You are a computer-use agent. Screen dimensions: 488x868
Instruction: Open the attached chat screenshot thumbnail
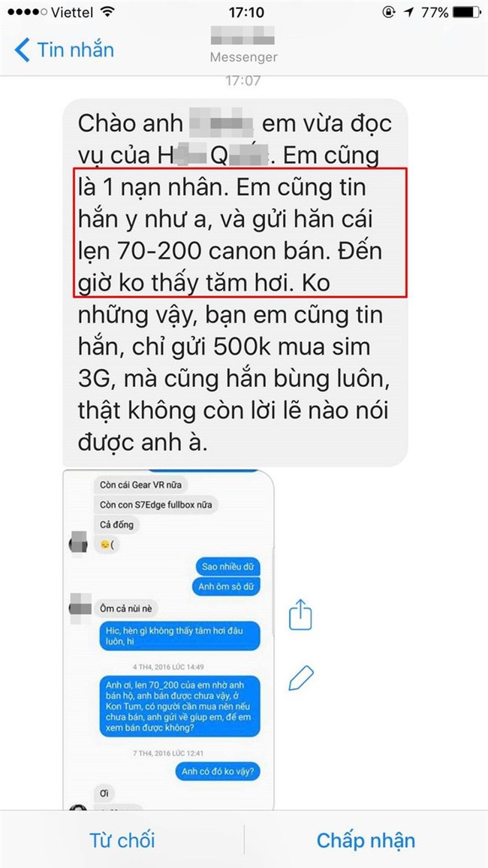coord(168,640)
